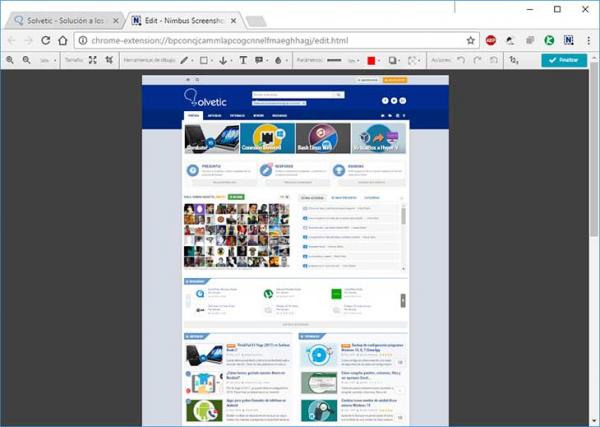Click the Finalizar button
Image resolution: width=600 pixels, height=427 pixels.
(564, 60)
